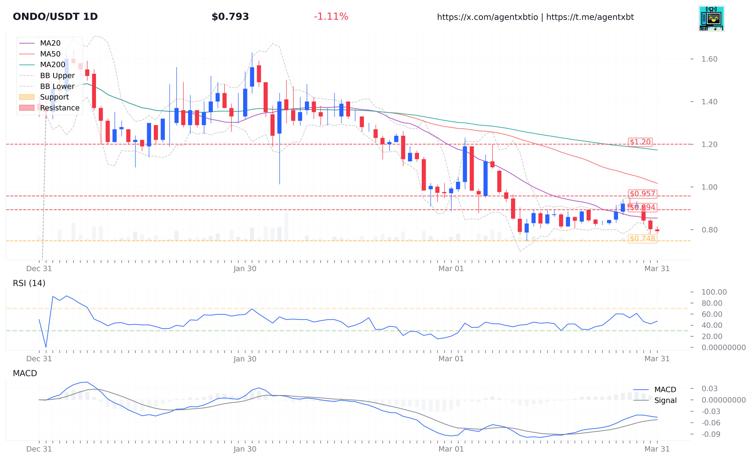This screenshot has width=752, height=459.
Task: Click the MA20 legend line marker
Action: 26,44
